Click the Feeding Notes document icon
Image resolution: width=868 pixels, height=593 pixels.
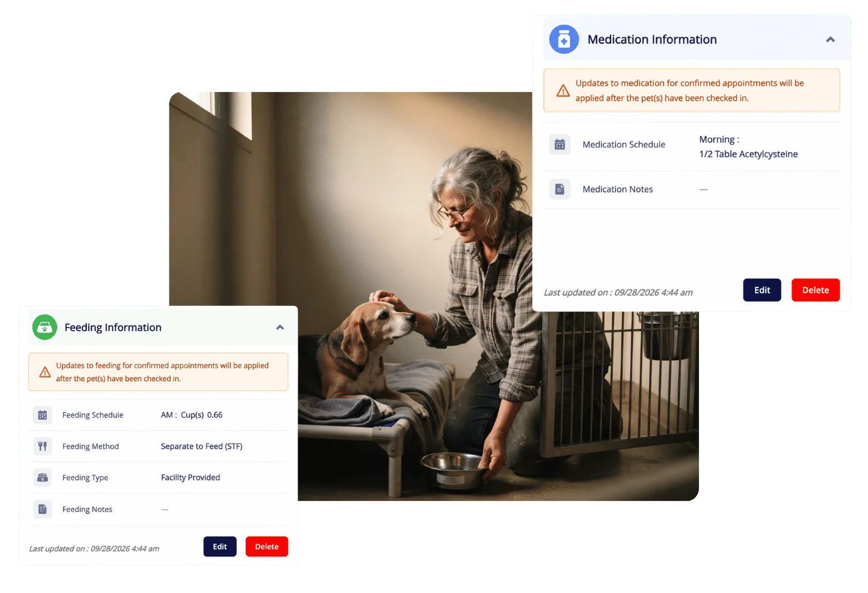42,510
